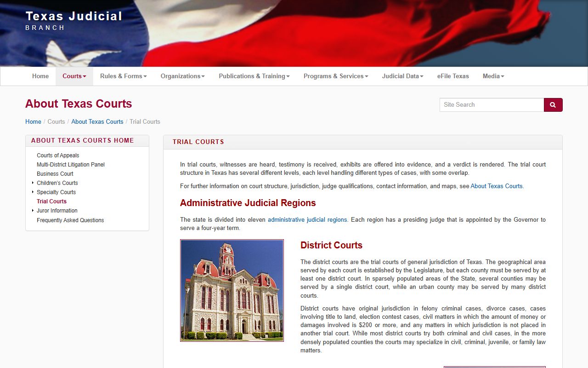This screenshot has width=588, height=368.
Task: Click the About Texas Courts page heading
Action: tap(79, 104)
